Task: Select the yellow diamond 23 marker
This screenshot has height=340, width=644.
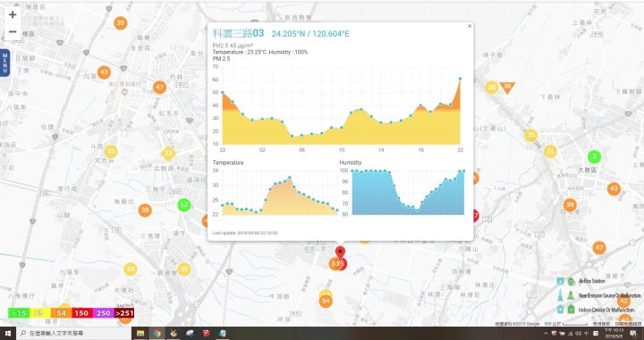Action: (x=168, y=154)
